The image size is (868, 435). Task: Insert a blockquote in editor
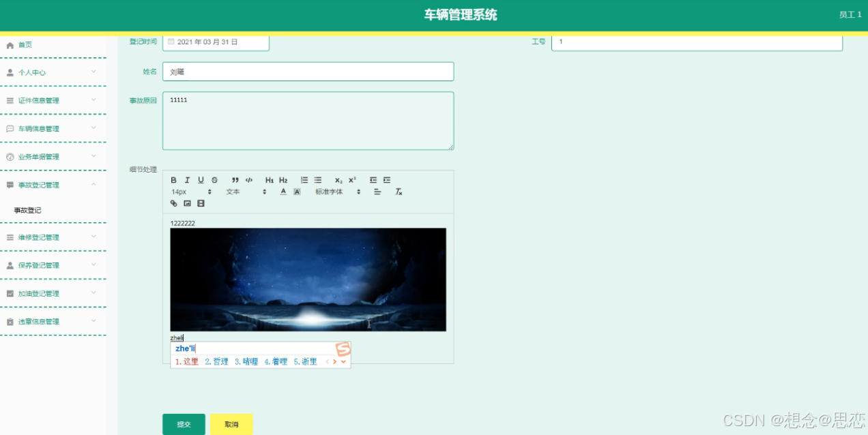[x=235, y=180]
